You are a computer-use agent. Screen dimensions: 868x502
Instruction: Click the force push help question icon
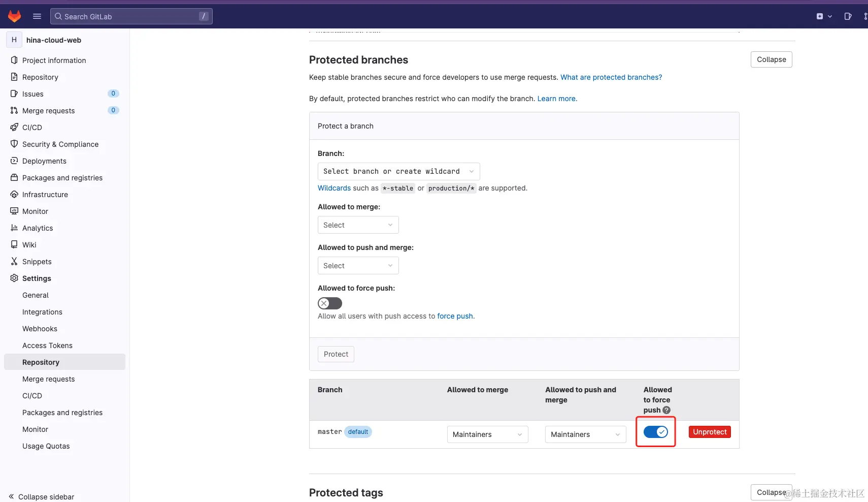(666, 410)
